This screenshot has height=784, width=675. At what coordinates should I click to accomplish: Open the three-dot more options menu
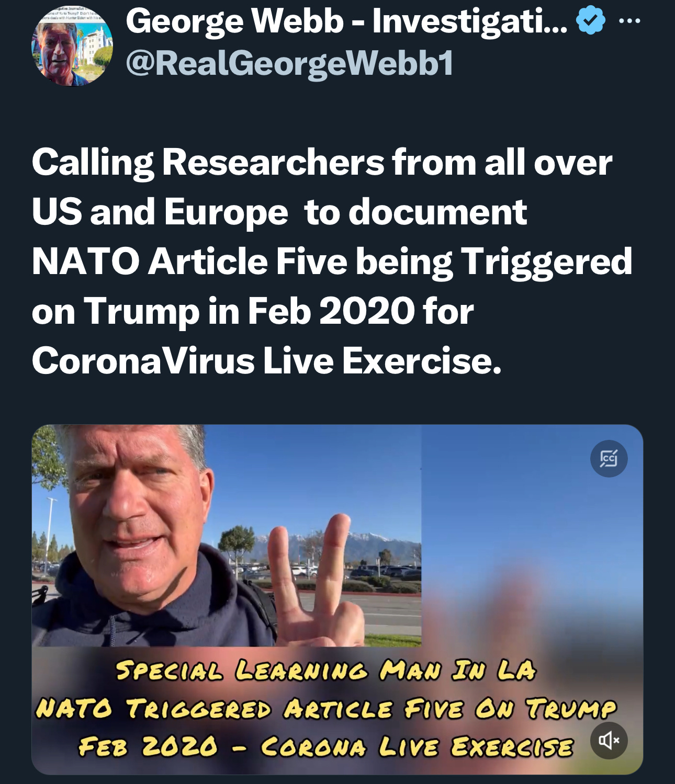point(629,21)
